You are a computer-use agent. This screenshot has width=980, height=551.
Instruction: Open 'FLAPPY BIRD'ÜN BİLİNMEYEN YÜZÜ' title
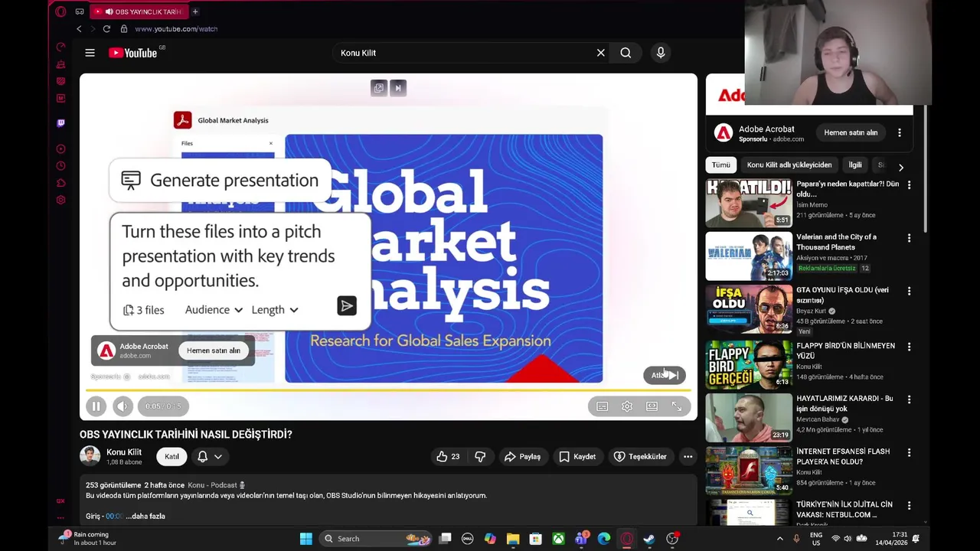(x=845, y=350)
